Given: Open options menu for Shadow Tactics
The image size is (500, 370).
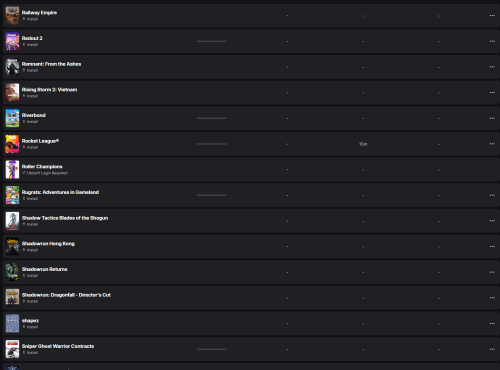Looking at the screenshot, I should tap(492, 221).
